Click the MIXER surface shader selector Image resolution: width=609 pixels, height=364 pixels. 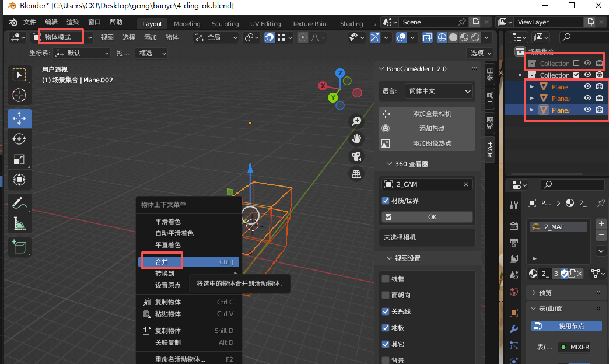tap(574, 347)
